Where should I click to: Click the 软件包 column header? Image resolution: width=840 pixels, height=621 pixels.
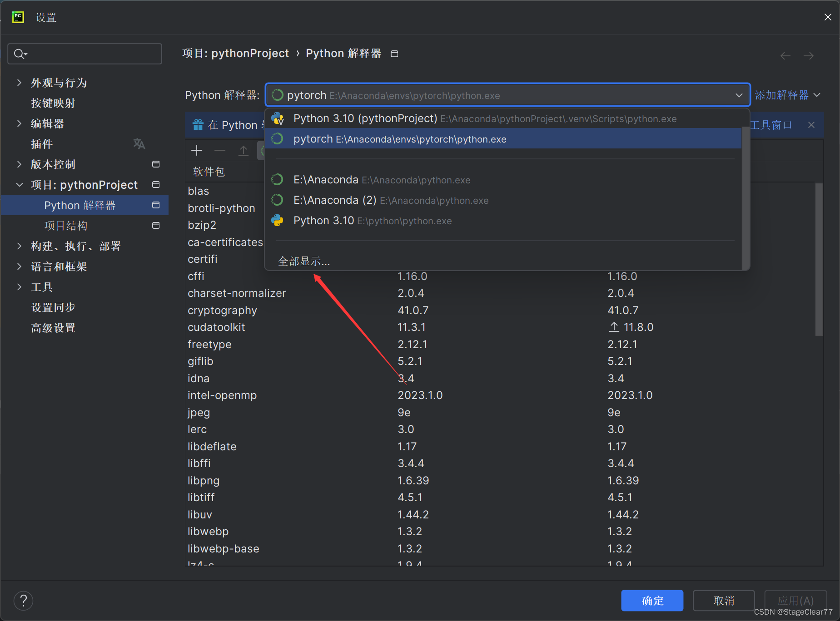pyautogui.click(x=209, y=172)
